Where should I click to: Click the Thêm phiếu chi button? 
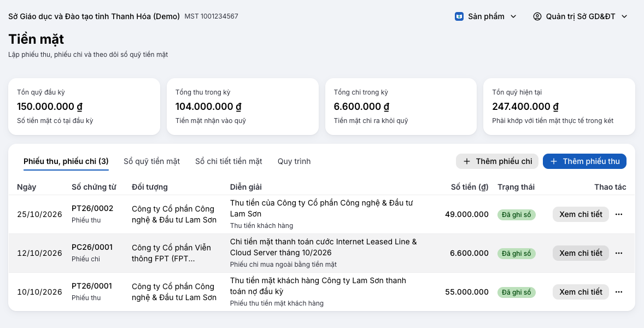click(x=497, y=161)
